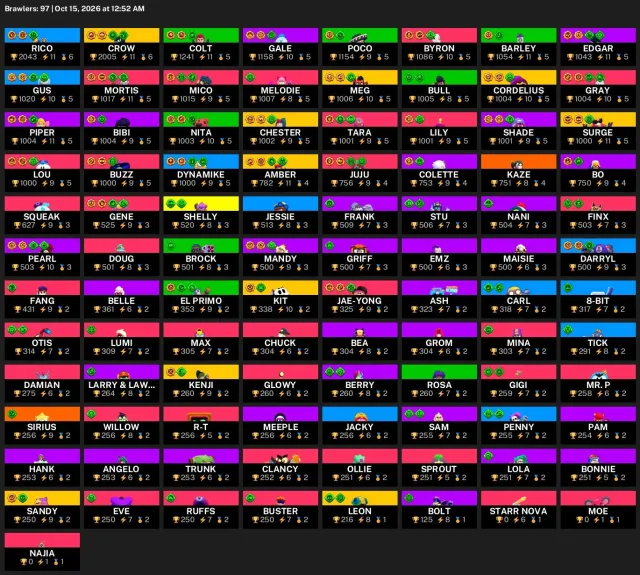Select the SHELLY name label
Screen dimensions: 640x575
200,217
